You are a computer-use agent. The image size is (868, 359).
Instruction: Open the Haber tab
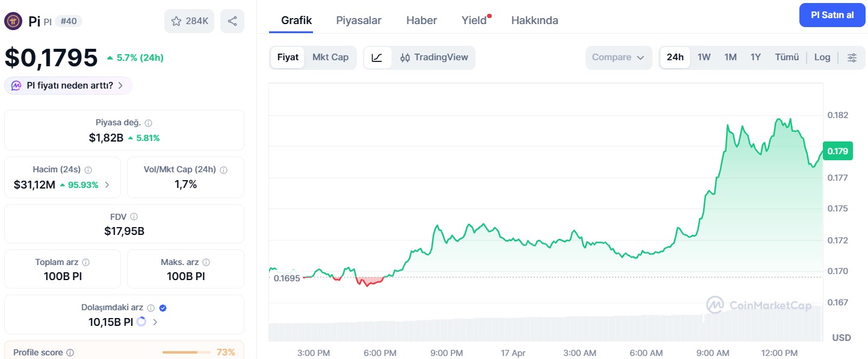421,20
